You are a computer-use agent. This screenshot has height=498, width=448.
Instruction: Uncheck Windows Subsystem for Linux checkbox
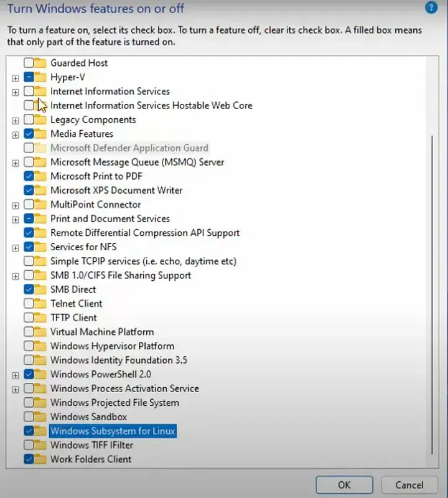point(29,431)
